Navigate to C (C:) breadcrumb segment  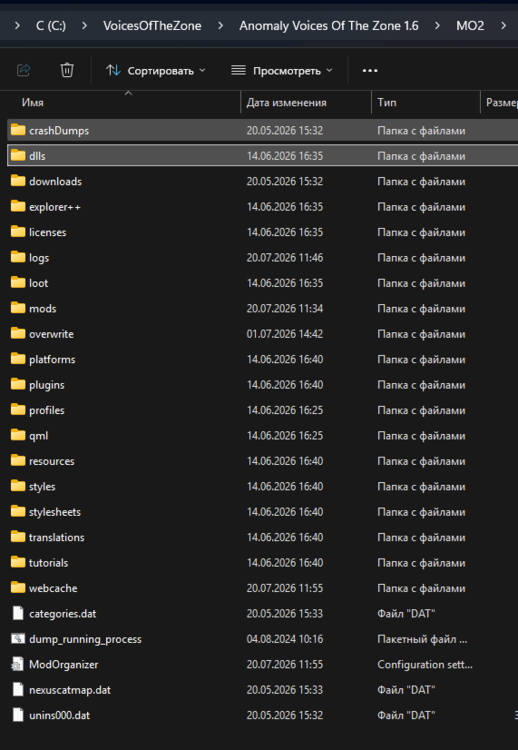coord(51,26)
